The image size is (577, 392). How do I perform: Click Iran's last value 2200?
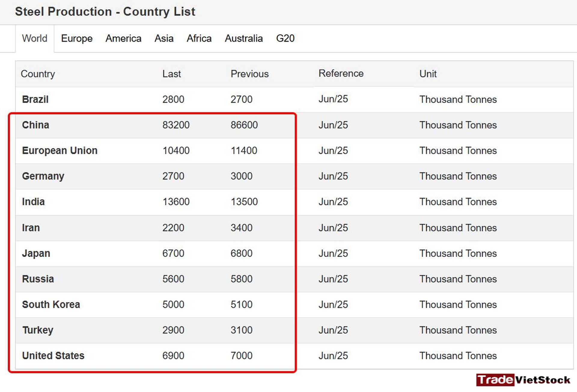(x=173, y=228)
